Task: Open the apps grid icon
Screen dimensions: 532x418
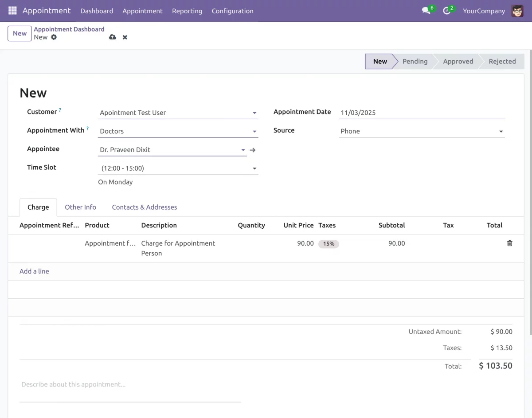Action: (12, 11)
